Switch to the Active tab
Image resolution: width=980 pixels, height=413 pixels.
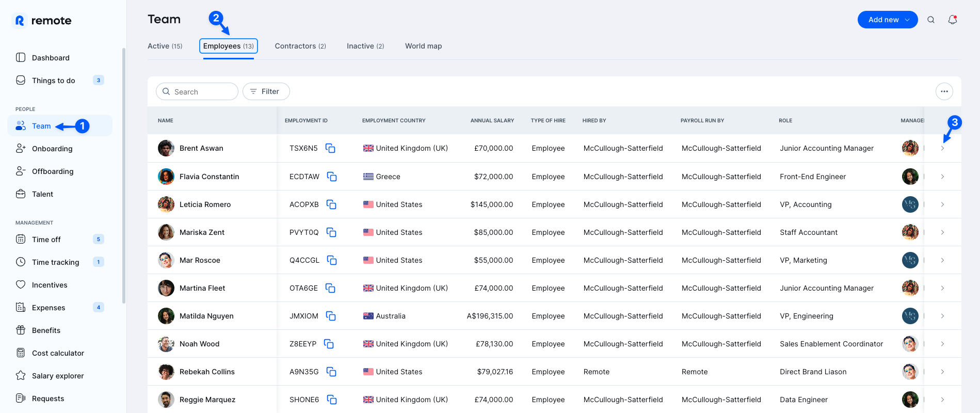pos(165,46)
